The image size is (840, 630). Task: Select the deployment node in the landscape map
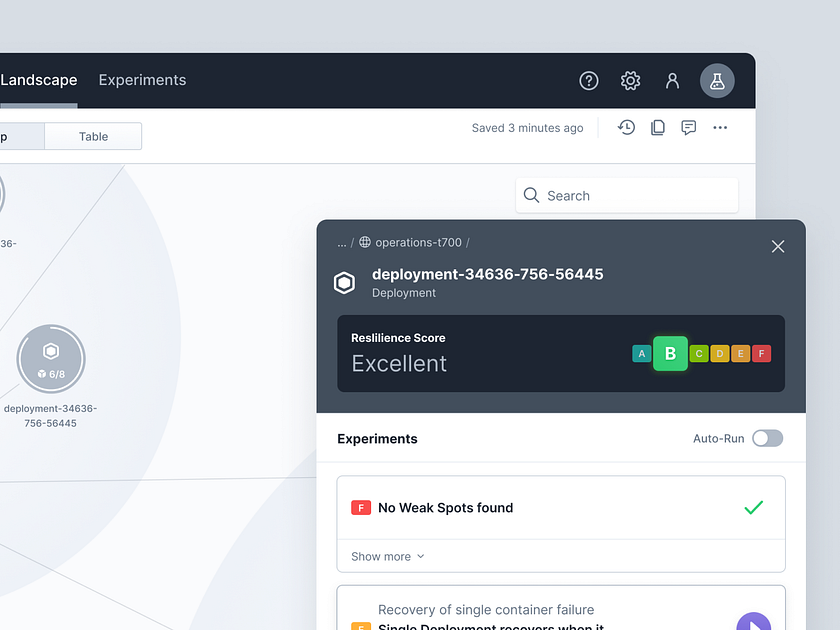tap(51, 359)
